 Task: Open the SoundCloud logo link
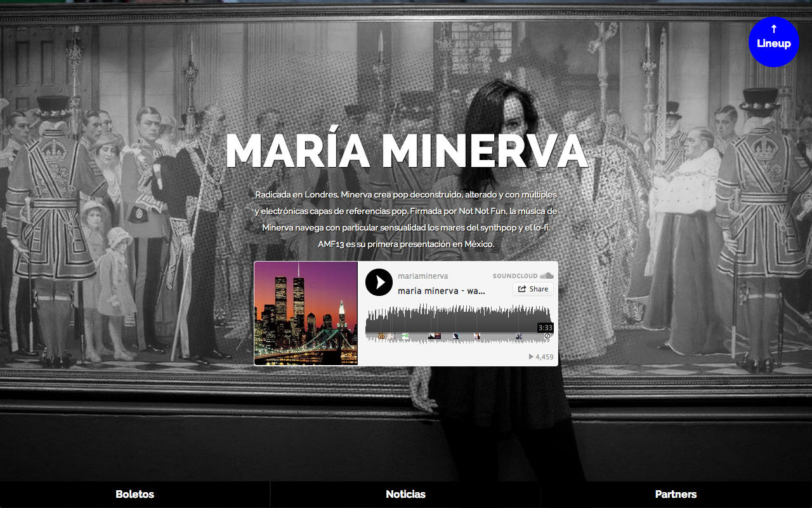tap(523, 276)
